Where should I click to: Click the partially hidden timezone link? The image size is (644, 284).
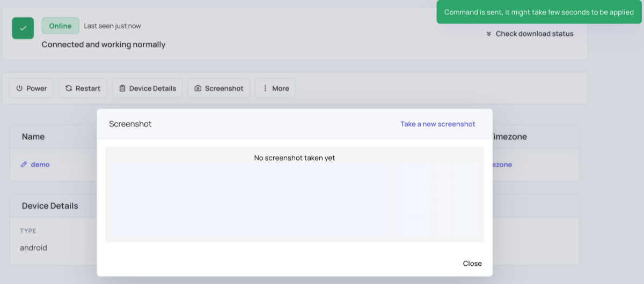click(502, 165)
